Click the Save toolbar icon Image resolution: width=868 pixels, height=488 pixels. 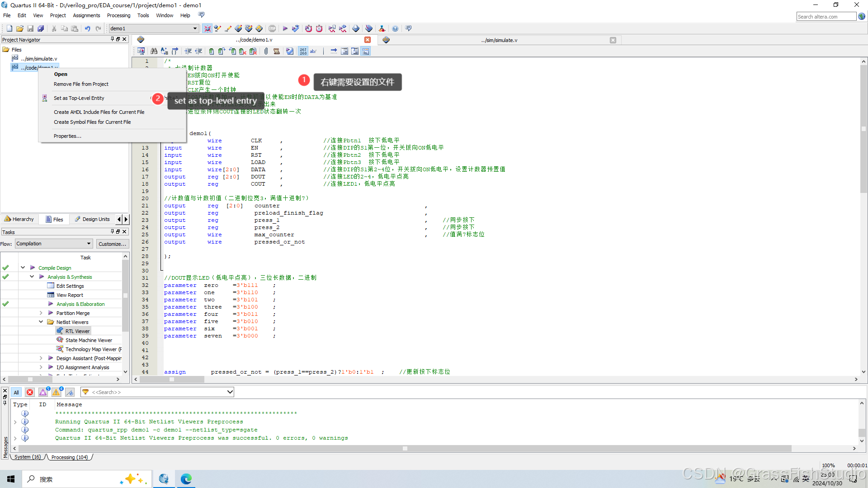[x=30, y=28]
